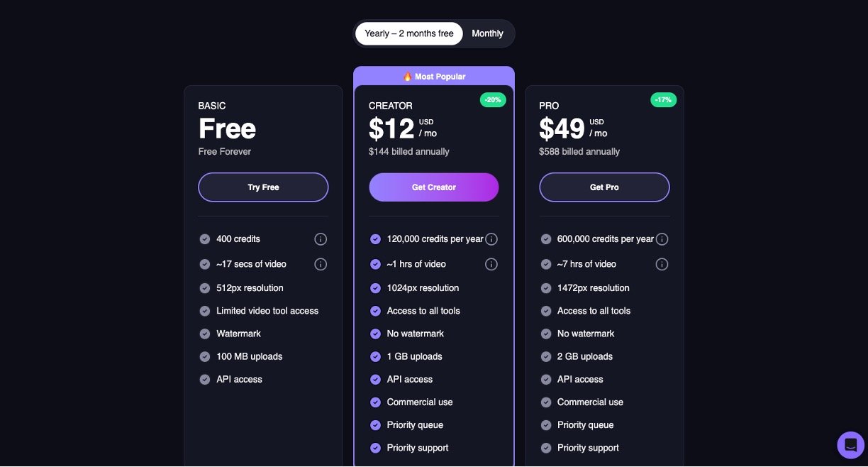
Task: Click checkmark next to Creator's Commercial use
Action: (375, 402)
